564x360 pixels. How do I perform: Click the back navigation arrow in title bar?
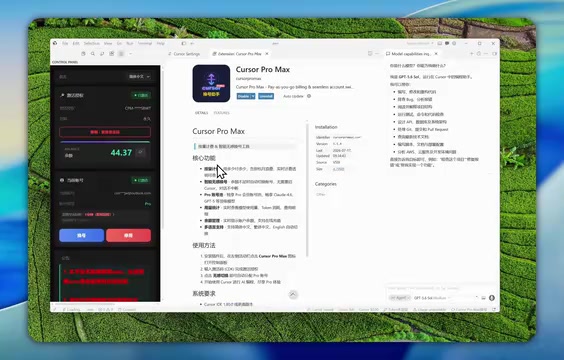pyautogui.click(x=192, y=43)
